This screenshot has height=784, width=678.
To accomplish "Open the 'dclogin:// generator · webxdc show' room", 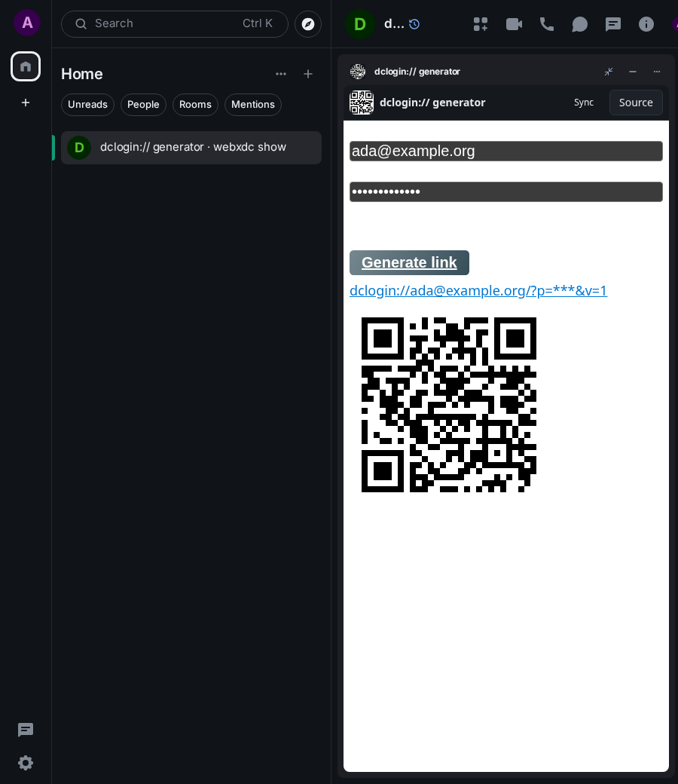I will coord(191,148).
